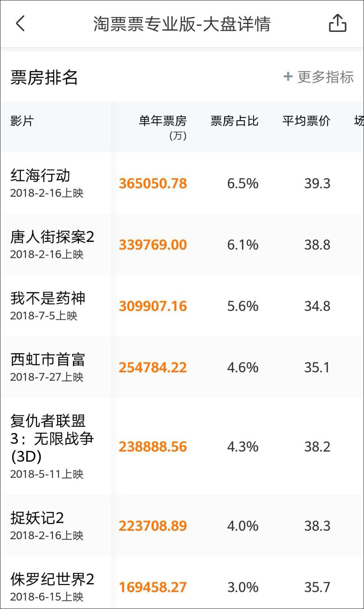The image size is (364, 609).
Task: Open 更多指标 to add metrics
Action: click(x=325, y=77)
